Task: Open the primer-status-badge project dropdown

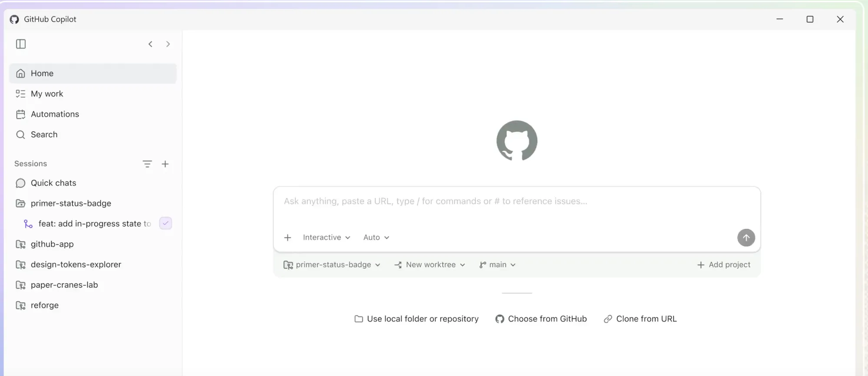Action: (x=332, y=265)
